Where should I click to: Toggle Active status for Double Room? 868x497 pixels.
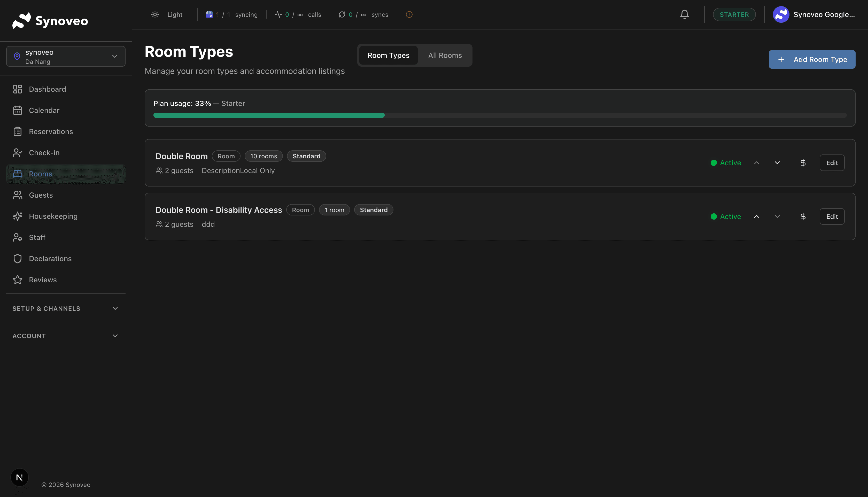(x=726, y=163)
